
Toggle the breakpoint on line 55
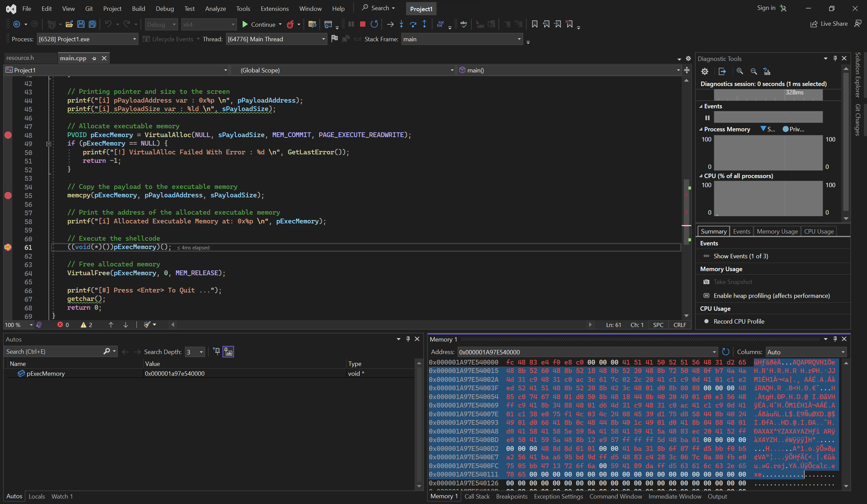8,196
